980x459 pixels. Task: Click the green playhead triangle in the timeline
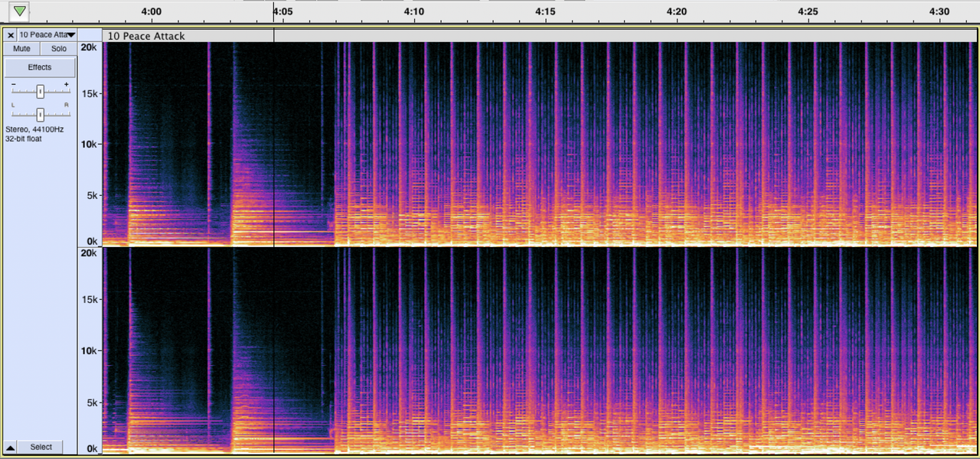coord(19,11)
